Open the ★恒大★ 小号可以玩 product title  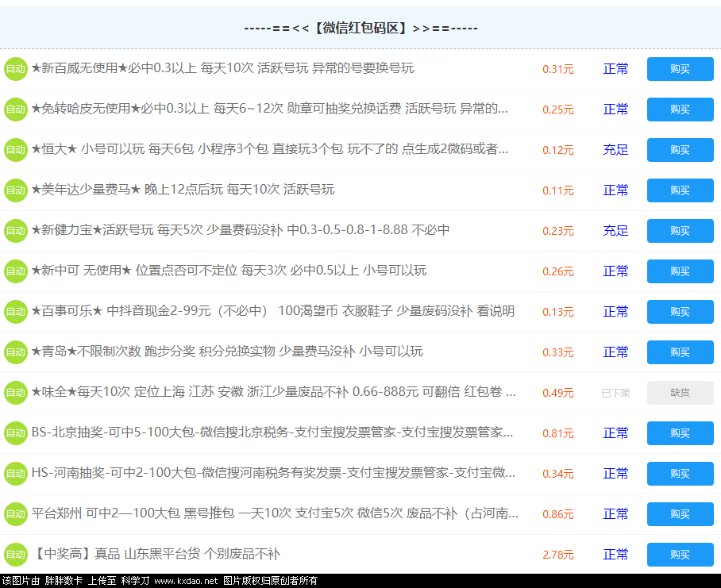pos(270,149)
